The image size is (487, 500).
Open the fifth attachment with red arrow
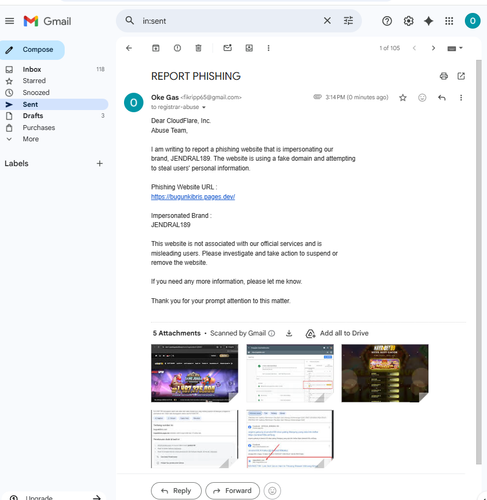(x=290, y=439)
